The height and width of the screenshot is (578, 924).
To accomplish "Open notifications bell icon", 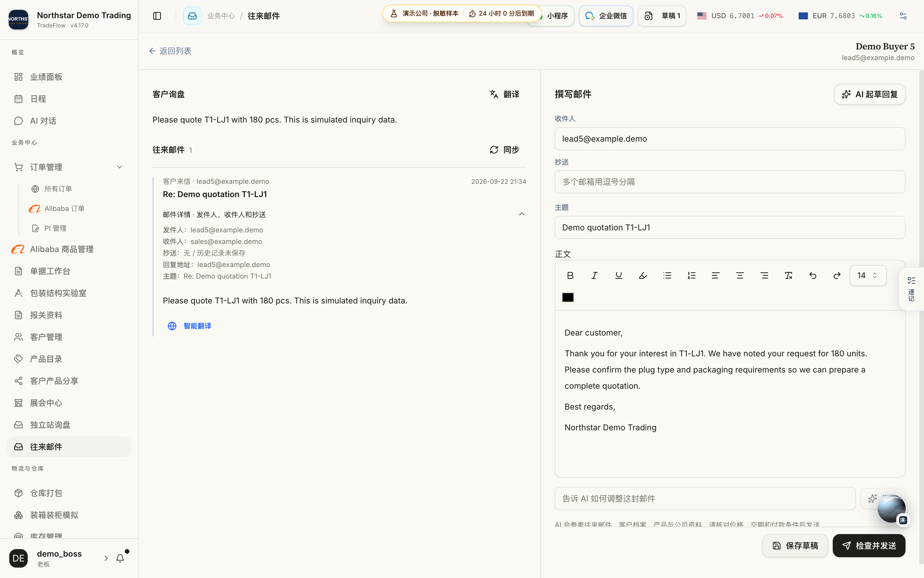I will point(120,558).
